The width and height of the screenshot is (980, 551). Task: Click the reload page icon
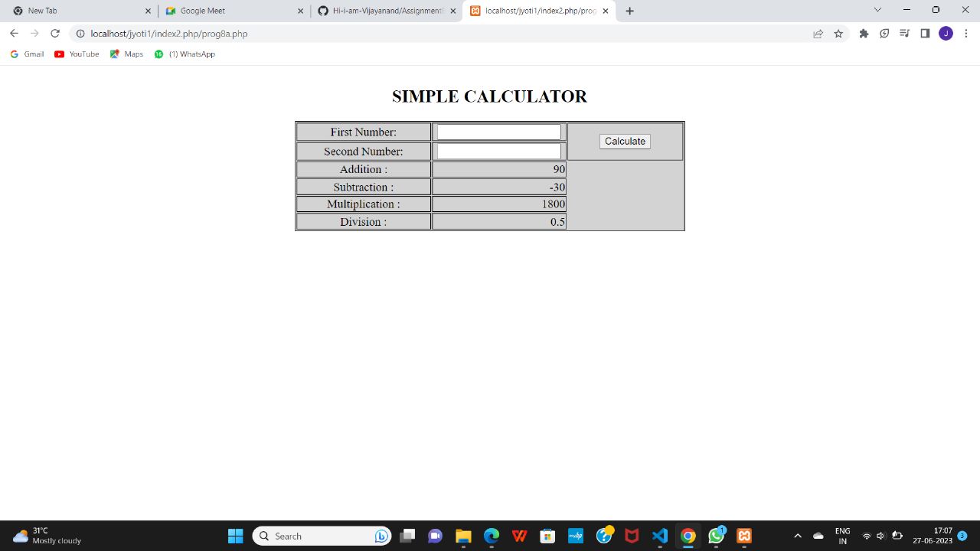[x=54, y=34]
